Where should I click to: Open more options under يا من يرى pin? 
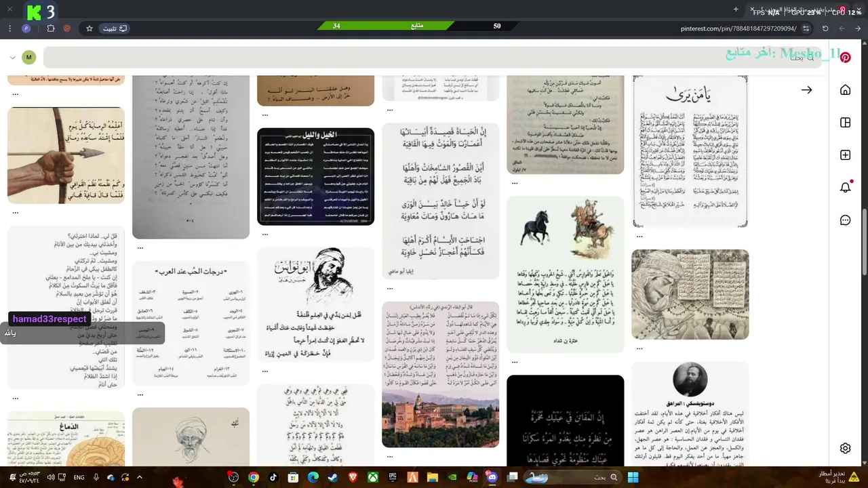click(639, 237)
